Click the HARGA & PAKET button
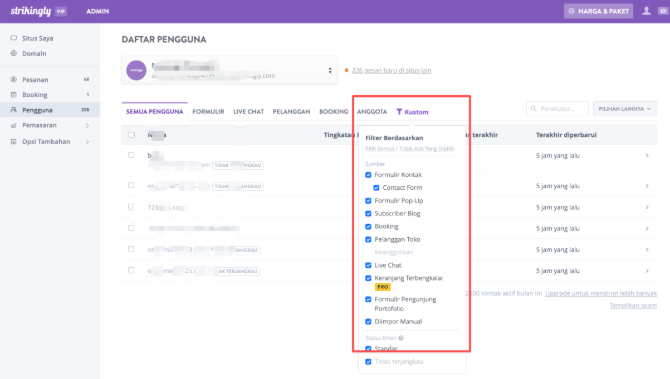This screenshot has width=670, height=379. [598, 11]
